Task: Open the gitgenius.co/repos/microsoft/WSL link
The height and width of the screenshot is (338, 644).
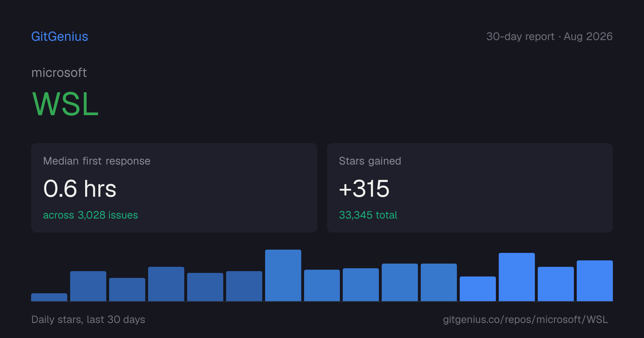Action: (526, 319)
